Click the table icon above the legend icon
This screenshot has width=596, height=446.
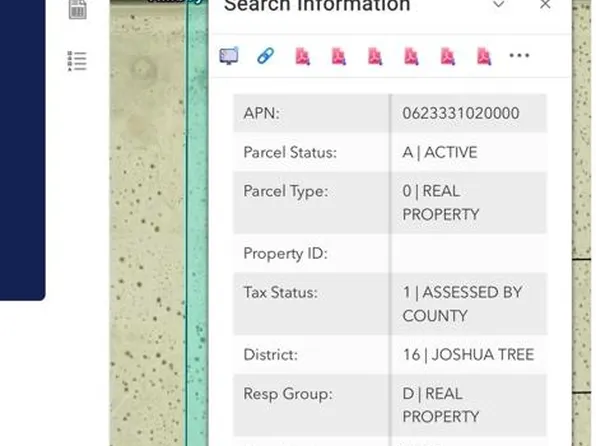click(78, 9)
